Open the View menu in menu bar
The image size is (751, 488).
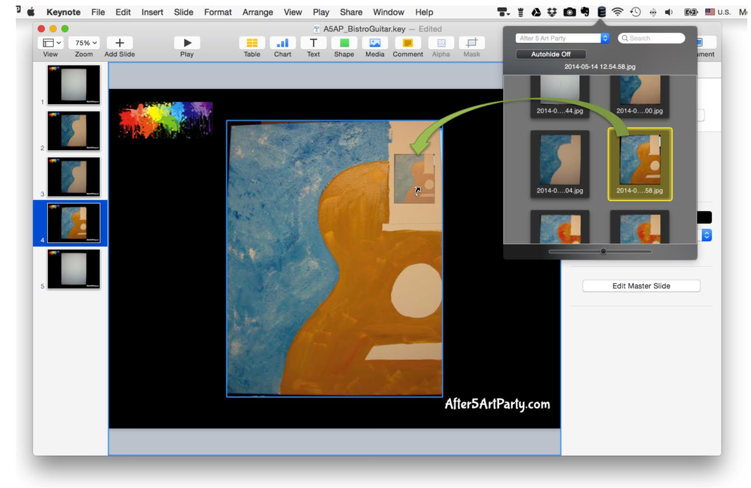[293, 12]
